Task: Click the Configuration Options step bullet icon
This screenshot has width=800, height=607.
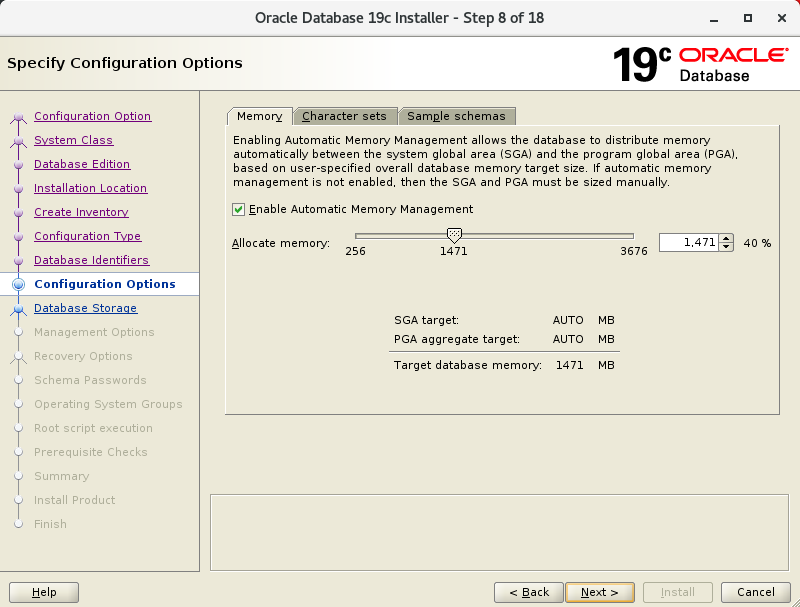Action: [x=18, y=284]
